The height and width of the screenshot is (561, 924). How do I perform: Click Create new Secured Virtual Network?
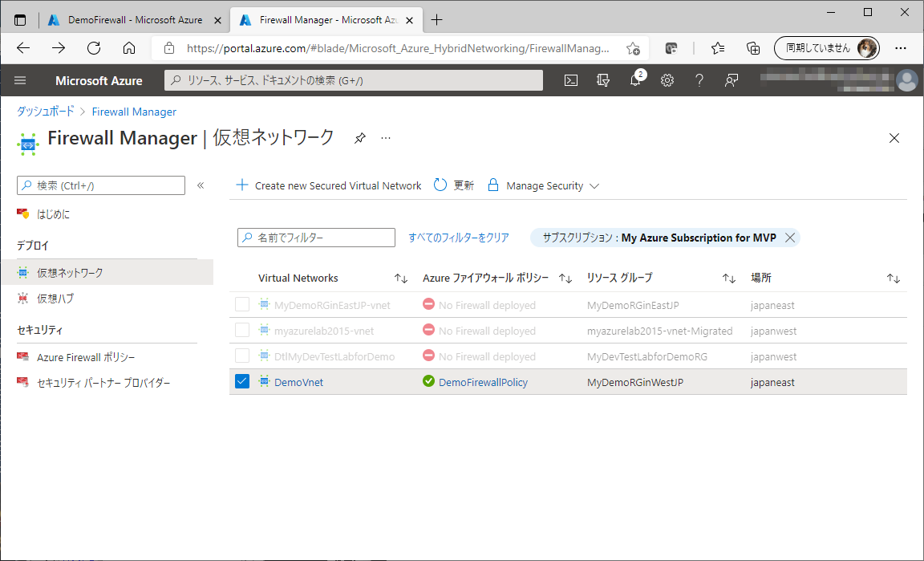(x=329, y=185)
